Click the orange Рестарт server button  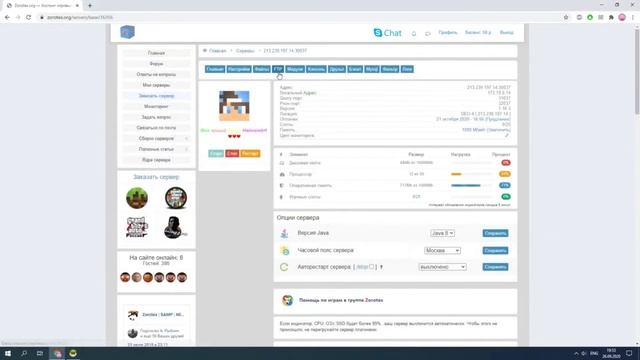(x=250, y=153)
